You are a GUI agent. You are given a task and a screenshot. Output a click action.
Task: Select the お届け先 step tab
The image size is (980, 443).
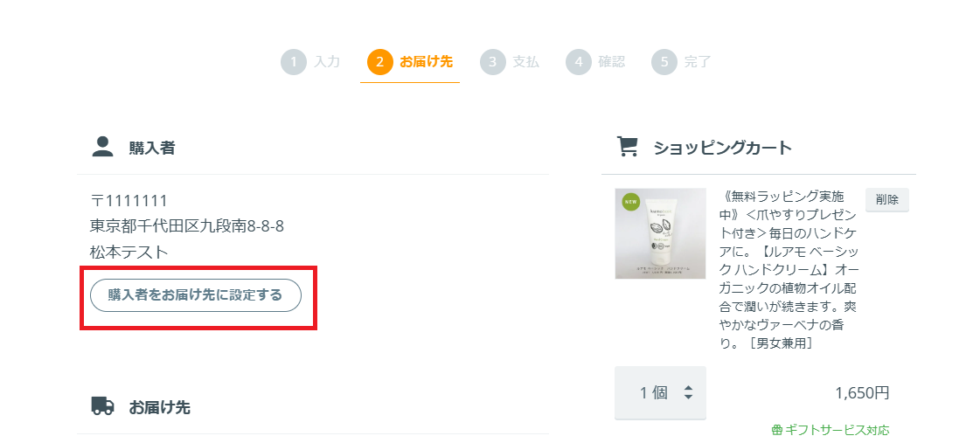coord(426,62)
